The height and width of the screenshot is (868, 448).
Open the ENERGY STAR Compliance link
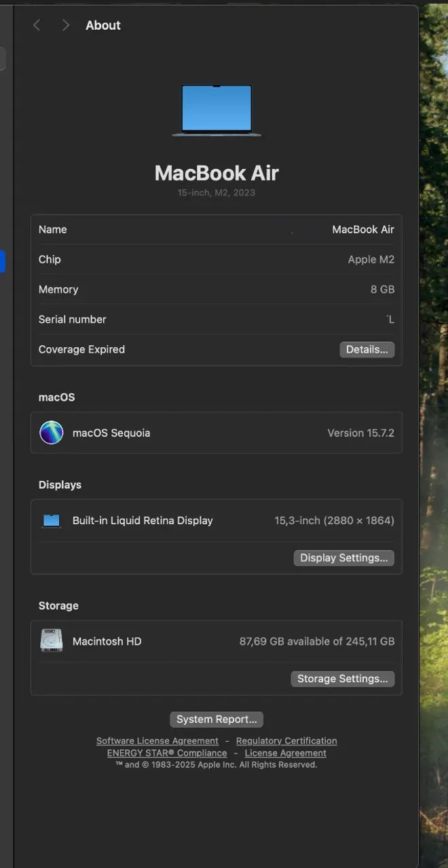click(167, 753)
